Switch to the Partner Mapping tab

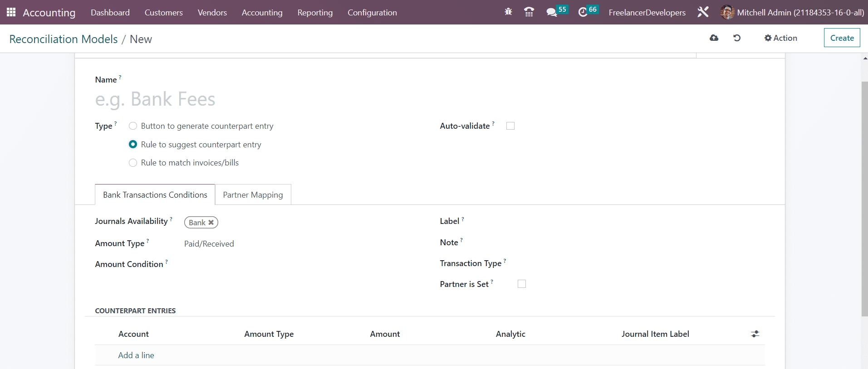[x=253, y=195]
